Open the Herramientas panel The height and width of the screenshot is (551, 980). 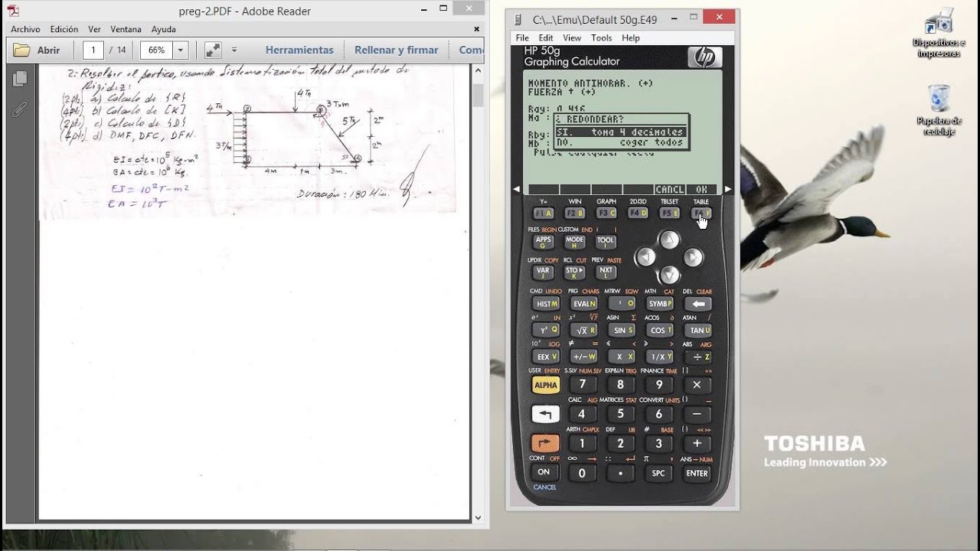point(299,50)
